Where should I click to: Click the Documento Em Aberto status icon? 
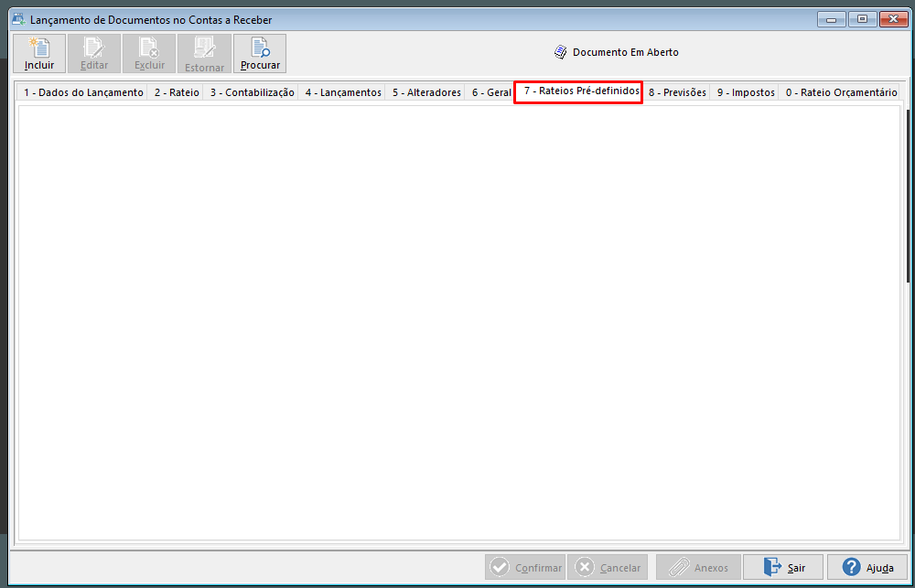click(x=561, y=52)
